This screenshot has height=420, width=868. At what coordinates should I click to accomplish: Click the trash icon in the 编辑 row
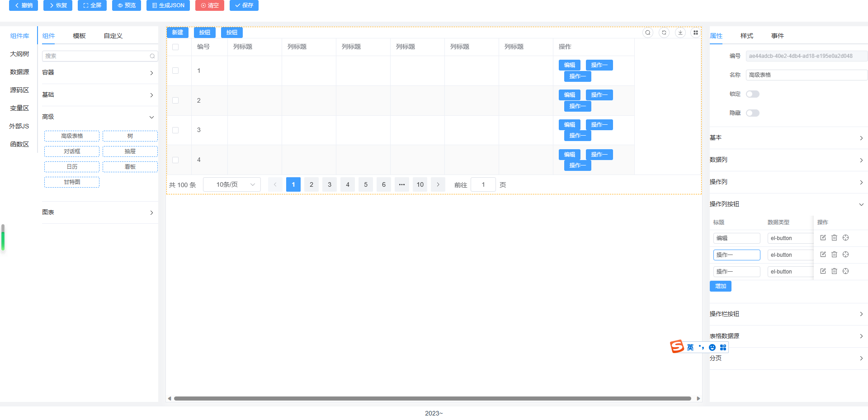[x=834, y=238]
